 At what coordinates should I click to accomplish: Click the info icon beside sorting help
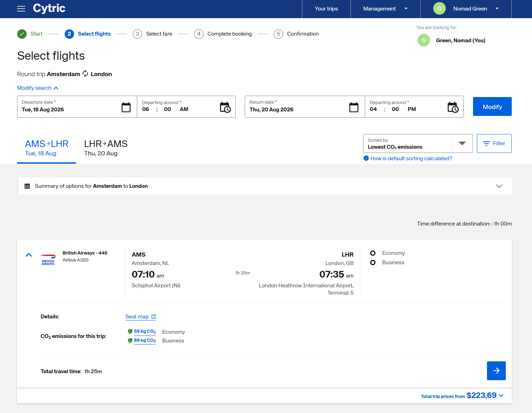[x=366, y=158]
